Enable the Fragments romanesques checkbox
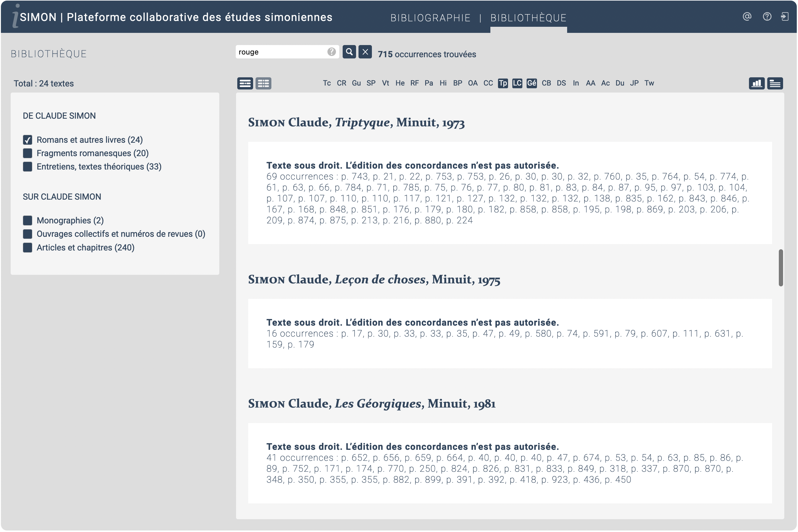Screen dimensions: 798x532 coord(27,153)
